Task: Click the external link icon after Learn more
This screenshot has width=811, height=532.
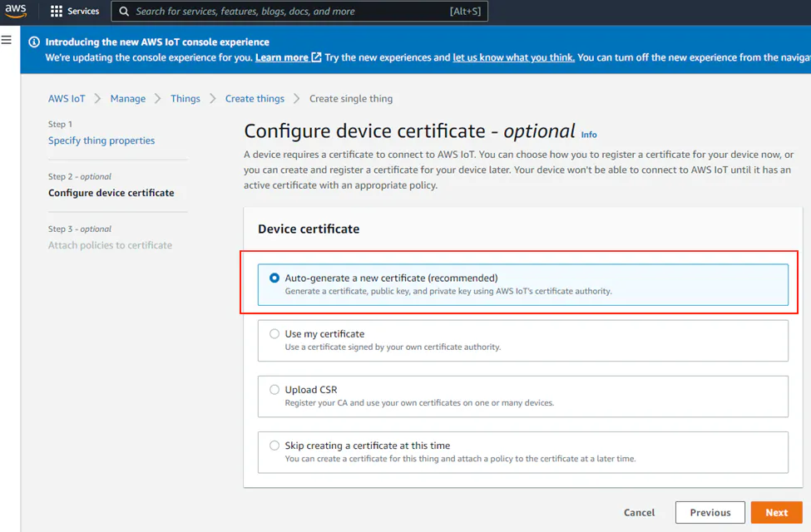Action: pyautogui.click(x=316, y=57)
